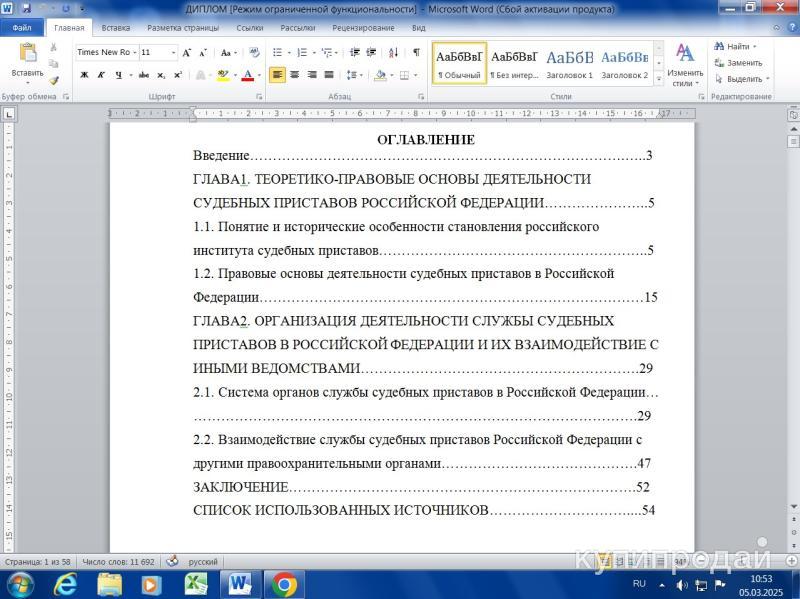Click the Paste (Вставить) clipboard icon
Screen dimensions: 800x599
click(27, 54)
